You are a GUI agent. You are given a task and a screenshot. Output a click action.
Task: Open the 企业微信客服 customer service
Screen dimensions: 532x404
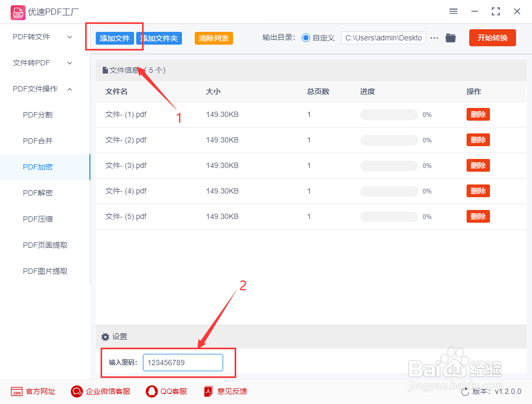click(100, 391)
